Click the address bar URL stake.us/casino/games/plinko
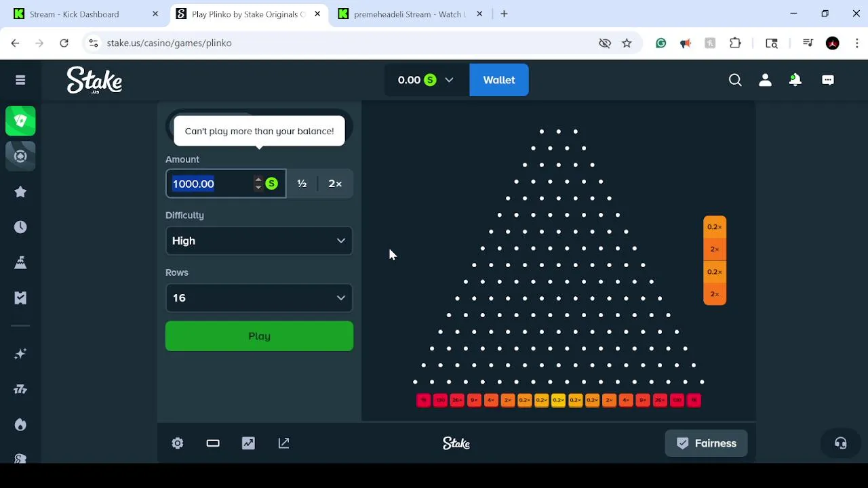This screenshot has width=868, height=488. point(170,43)
